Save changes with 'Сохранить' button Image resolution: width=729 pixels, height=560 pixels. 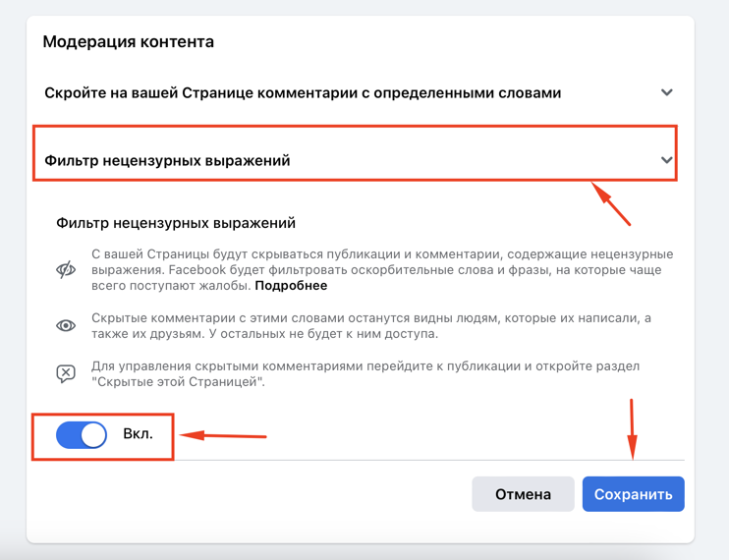634,494
